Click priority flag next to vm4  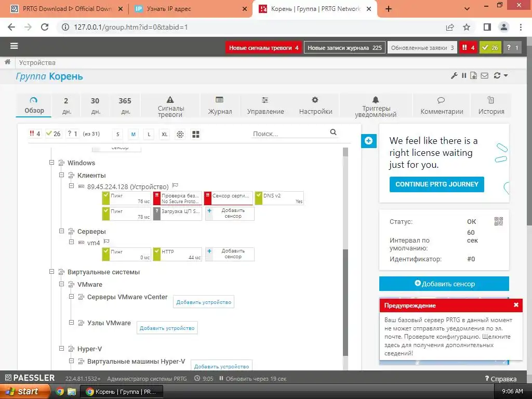point(106,242)
